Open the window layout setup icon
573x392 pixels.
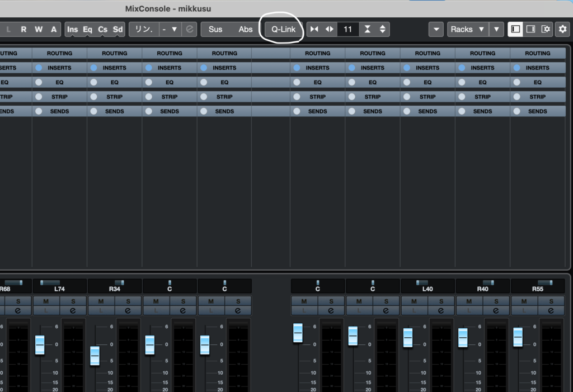(x=546, y=29)
